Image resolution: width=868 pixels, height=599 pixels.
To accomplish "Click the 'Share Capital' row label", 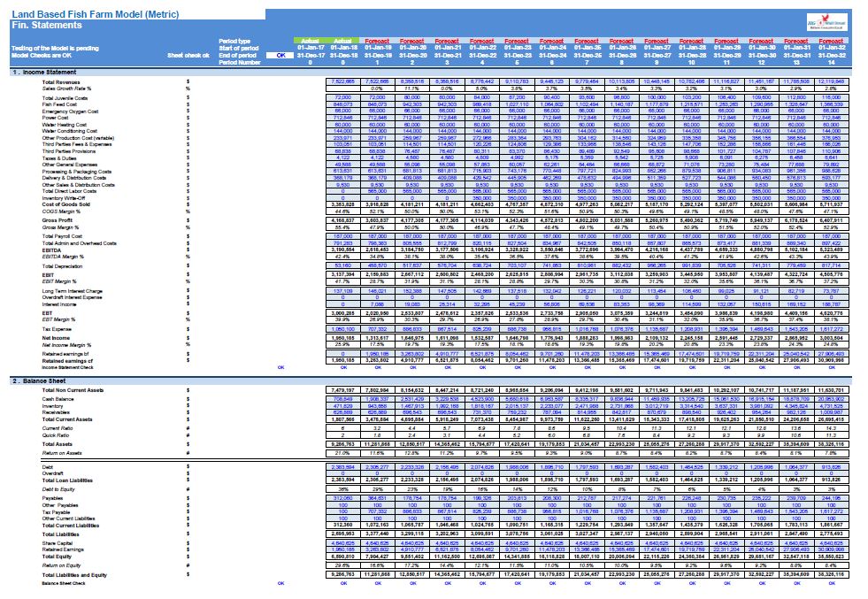I will click(57, 543).
